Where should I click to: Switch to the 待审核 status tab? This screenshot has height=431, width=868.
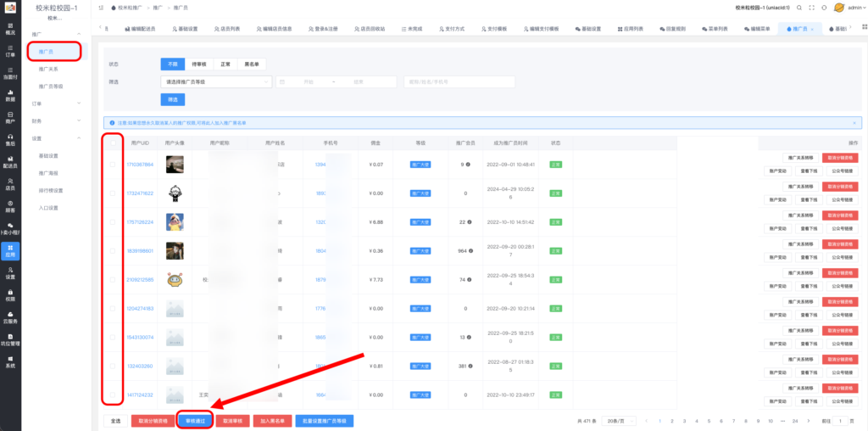tap(198, 64)
